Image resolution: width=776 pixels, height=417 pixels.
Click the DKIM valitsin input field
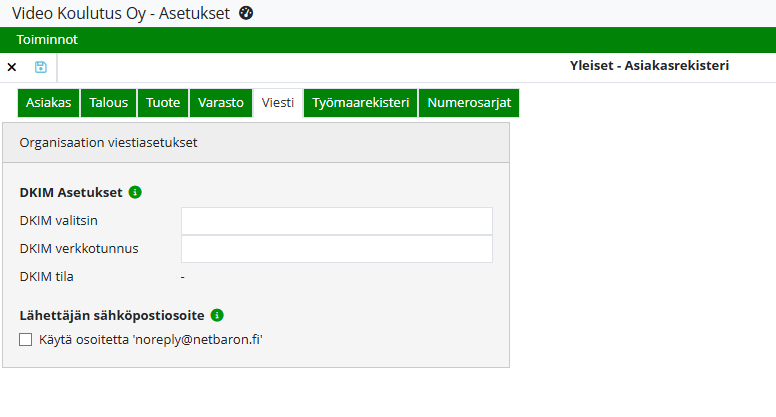(x=336, y=221)
